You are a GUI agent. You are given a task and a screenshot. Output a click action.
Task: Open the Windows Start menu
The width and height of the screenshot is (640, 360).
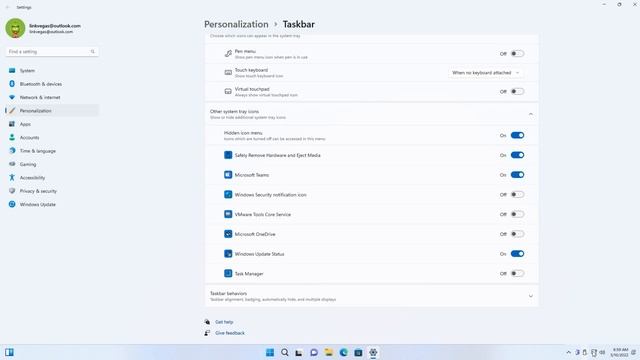pos(270,353)
